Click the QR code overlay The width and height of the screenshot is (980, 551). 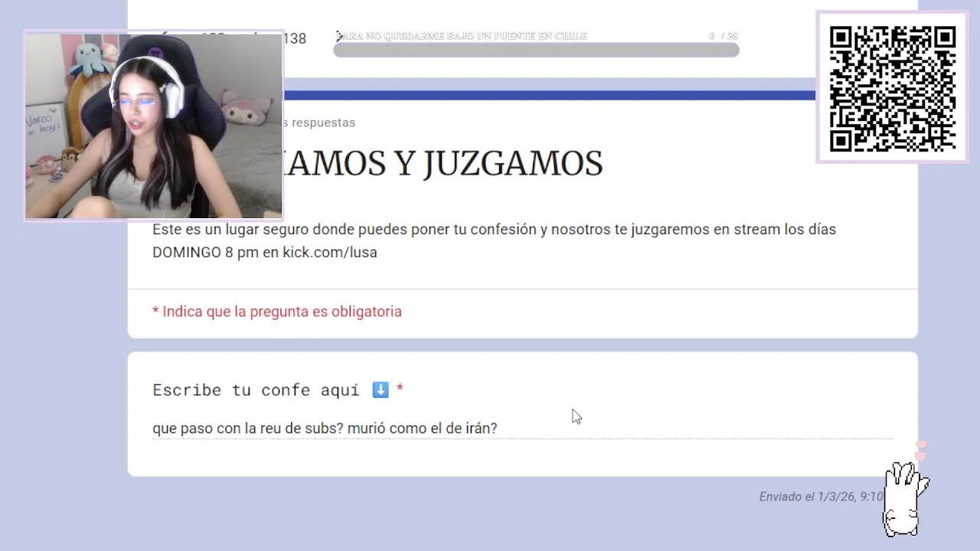(x=892, y=87)
